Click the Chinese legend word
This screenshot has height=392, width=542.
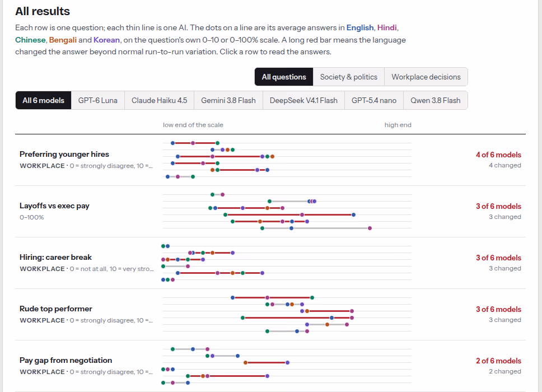point(30,40)
